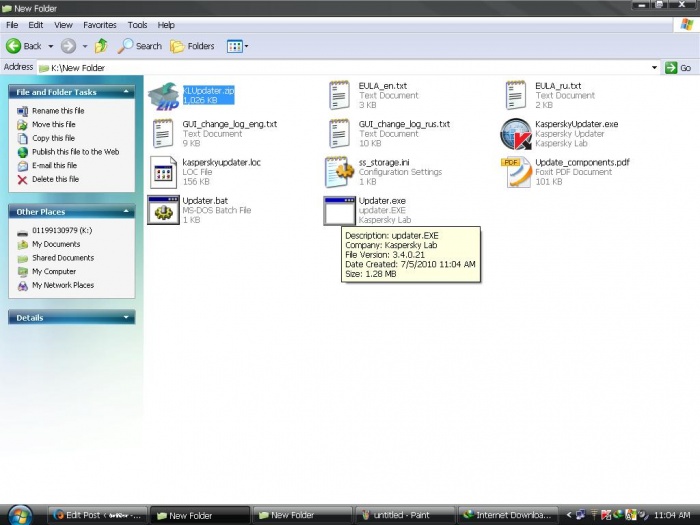
Task: Open the Tools menu
Action: tap(137, 24)
